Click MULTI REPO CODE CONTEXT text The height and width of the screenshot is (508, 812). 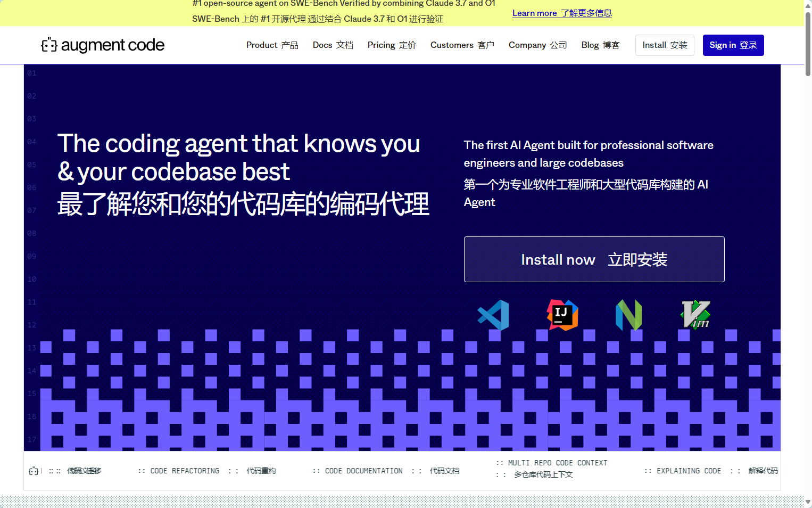[x=558, y=463]
